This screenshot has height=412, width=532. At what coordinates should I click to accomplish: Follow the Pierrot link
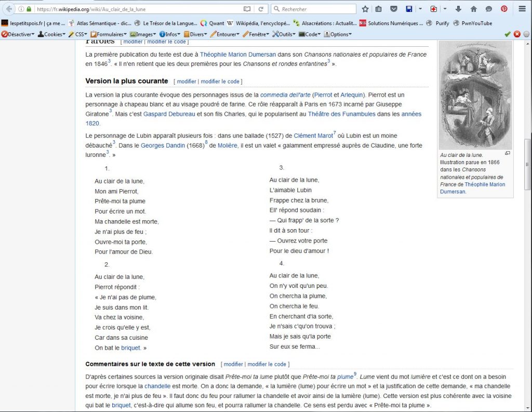point(323,95)
